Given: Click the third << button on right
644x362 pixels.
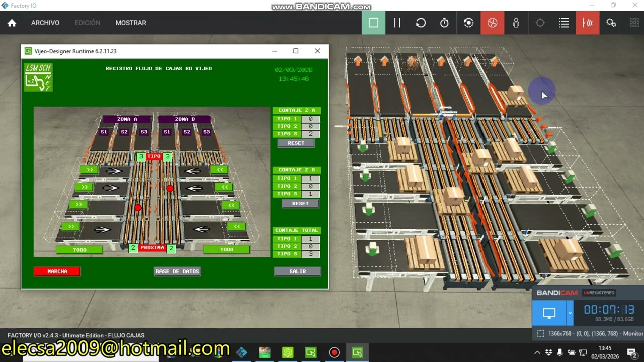Looking at the screenshot, I should click(x=231, y=205).
